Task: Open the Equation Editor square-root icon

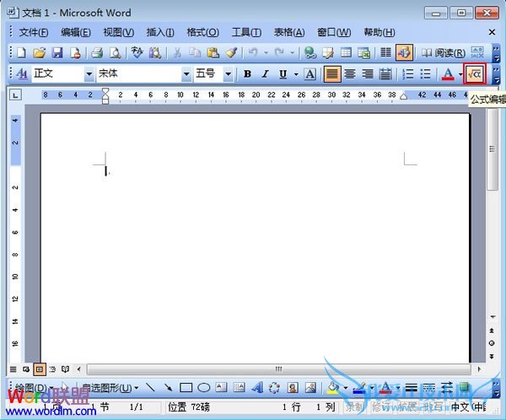Action: click(474, 74)
